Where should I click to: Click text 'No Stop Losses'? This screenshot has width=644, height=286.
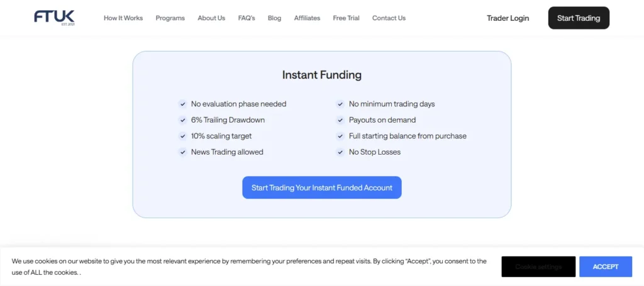375,152
